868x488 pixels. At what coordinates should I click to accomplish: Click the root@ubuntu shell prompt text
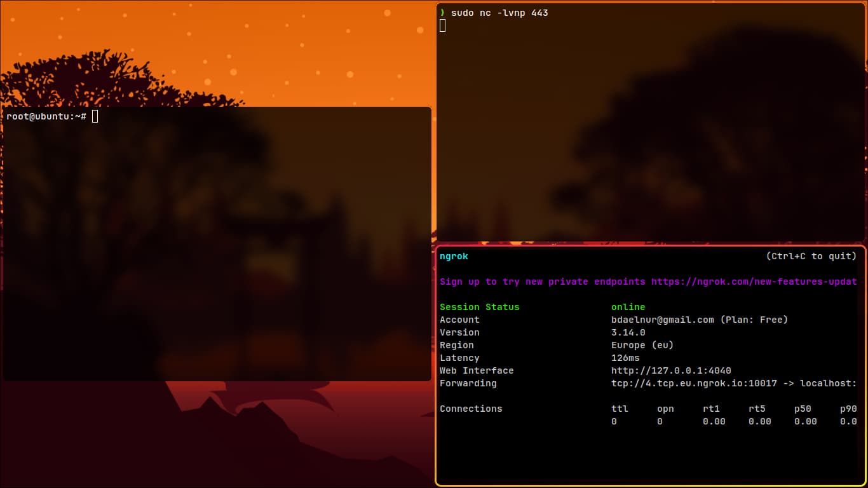[46, 116]
